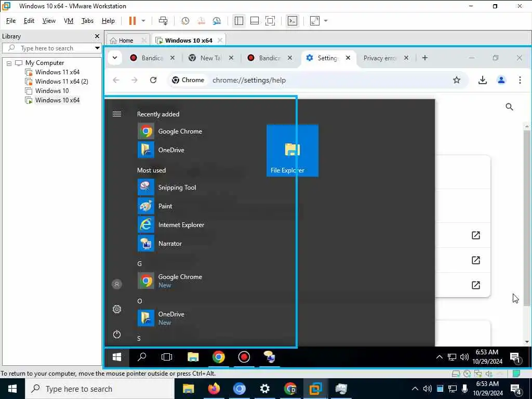
Task: Open the Chrome profile avatar
Action: click(501, 80)
